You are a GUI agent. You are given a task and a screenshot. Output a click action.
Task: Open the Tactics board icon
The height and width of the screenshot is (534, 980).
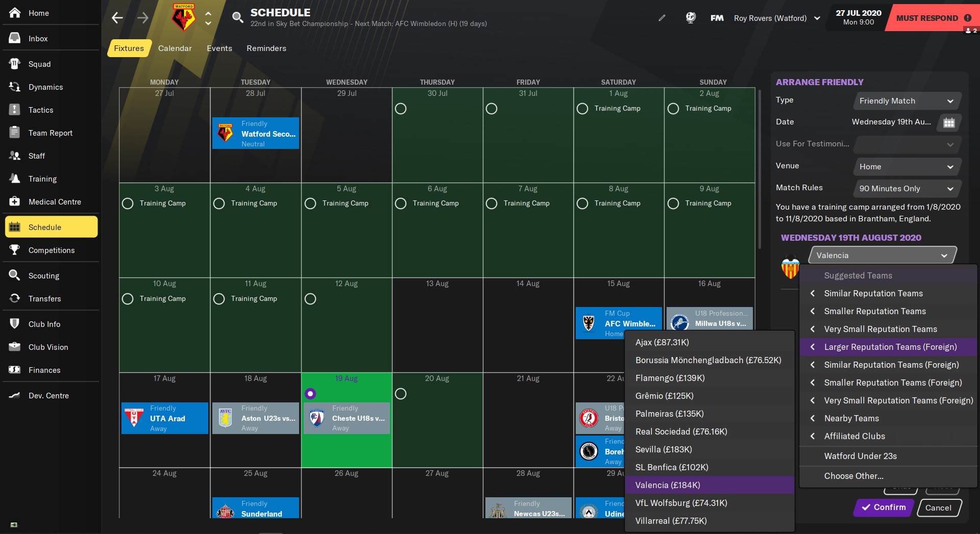(15, 110)
